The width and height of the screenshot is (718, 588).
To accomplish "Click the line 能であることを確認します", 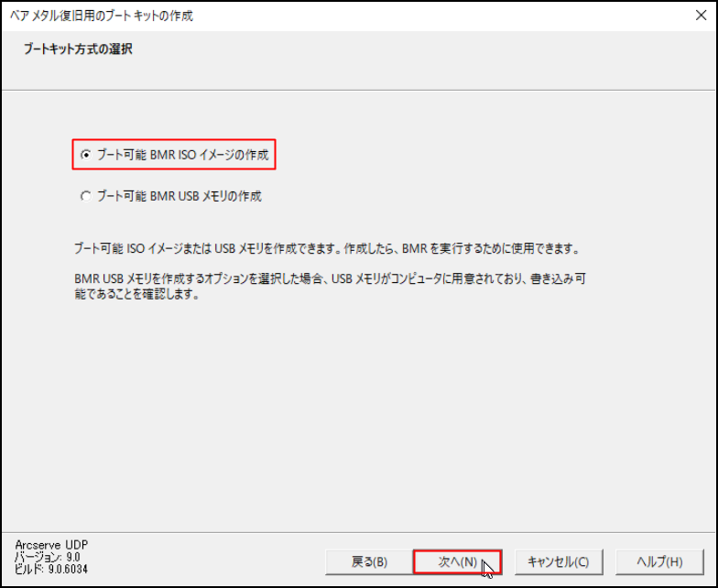I will [137, 294].
